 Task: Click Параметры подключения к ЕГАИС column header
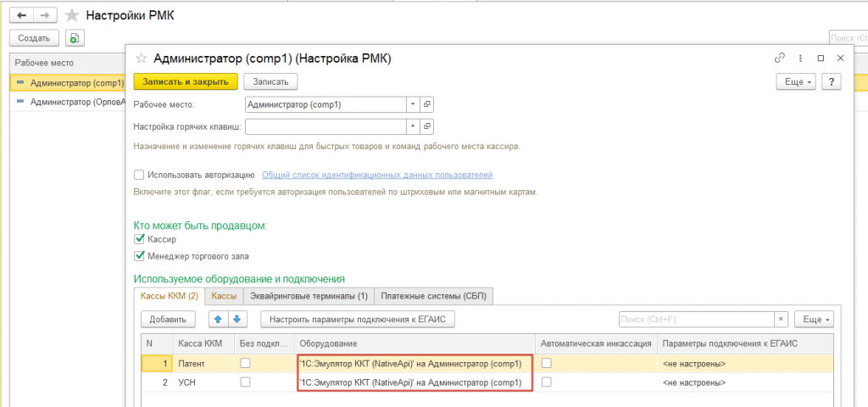point(745,343)
